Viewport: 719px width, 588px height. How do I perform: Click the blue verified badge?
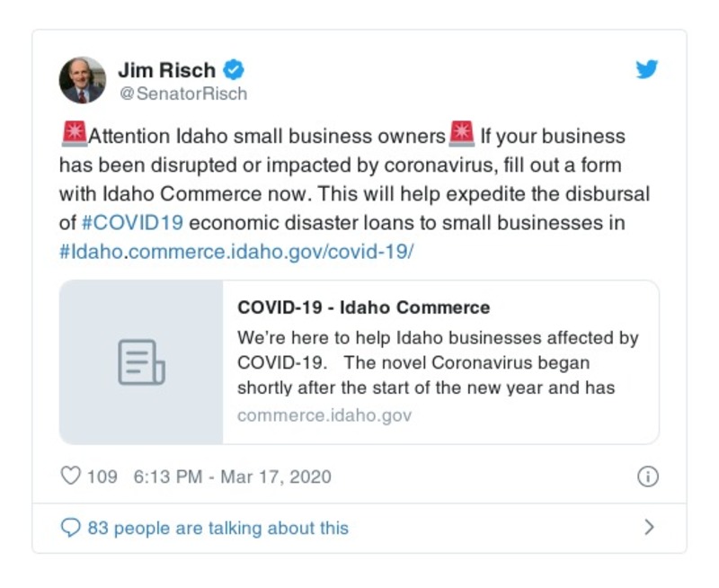[234, 69]
